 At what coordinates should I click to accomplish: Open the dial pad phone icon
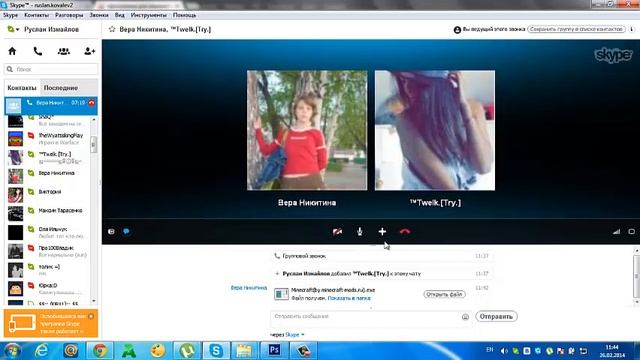(38, 51)
